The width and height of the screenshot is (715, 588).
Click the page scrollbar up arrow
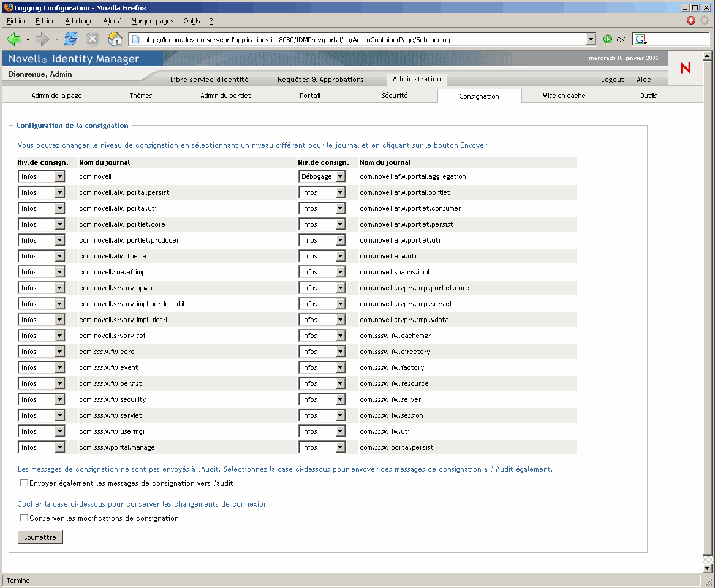(707, 56)
